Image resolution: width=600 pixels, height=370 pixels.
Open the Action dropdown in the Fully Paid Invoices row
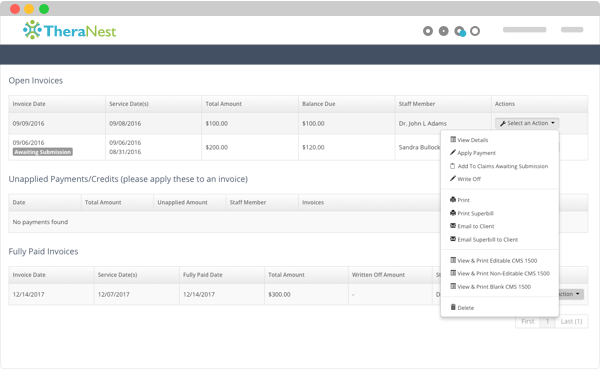click(x=571, y=294)
